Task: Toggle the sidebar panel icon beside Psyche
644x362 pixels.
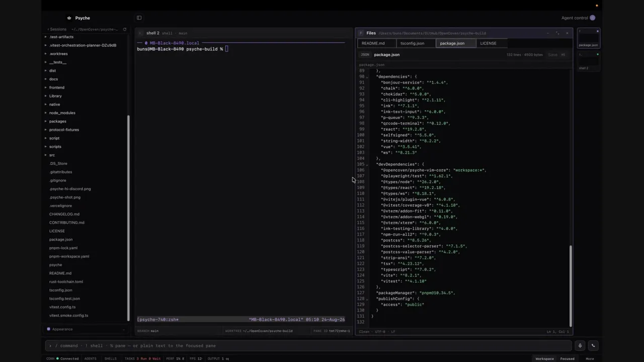Action: (x=139, y=18)
